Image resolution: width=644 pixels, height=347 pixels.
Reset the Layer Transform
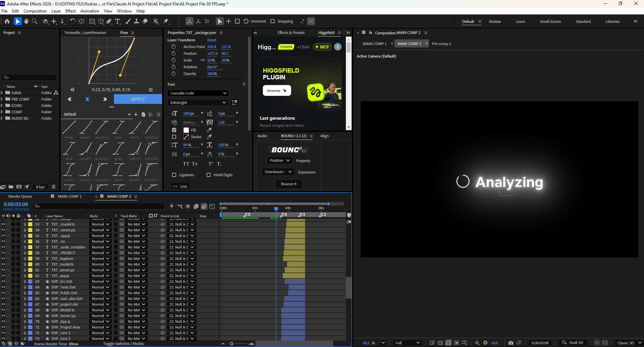[x=211, y=40]
